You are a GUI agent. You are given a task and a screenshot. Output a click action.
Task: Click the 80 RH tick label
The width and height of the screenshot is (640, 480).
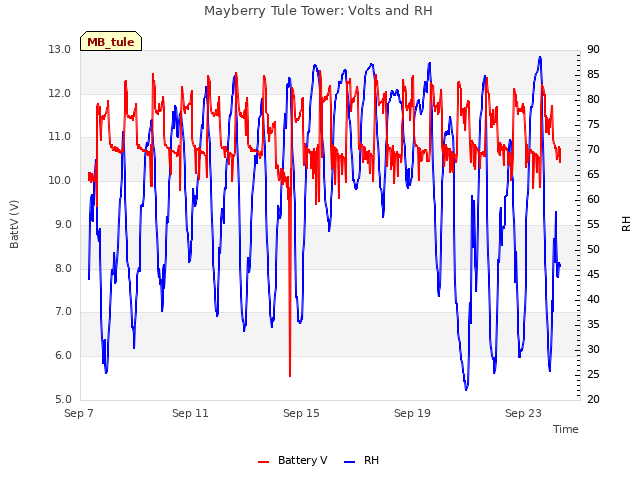(593, 99)
